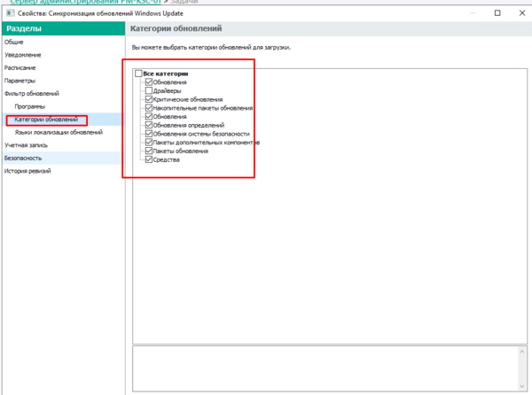This screenshot has height=395, width=532.
Task: Uncheck Критические обновления checkbox
Action: [149, 99]
